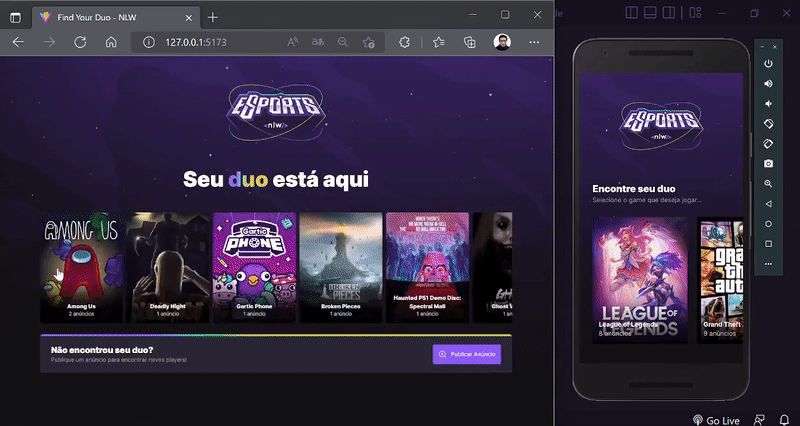Click the eSports logo on phone screen
Screen dimensions: 800x426
pos(661,125)
